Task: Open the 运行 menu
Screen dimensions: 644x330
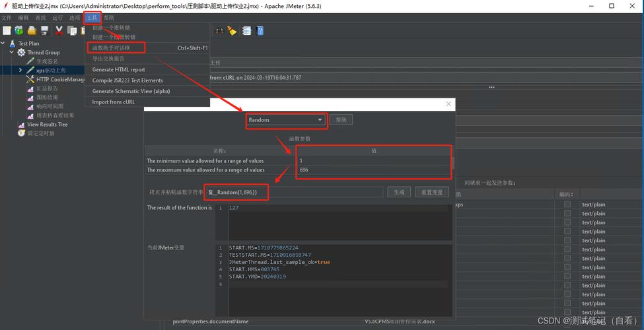Action: pos(57,18)
